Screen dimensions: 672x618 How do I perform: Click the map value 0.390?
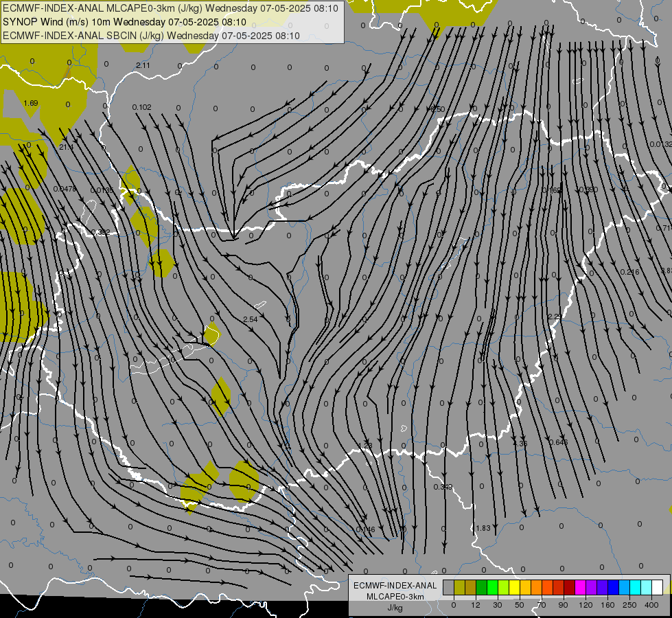[x=588, y=190]
